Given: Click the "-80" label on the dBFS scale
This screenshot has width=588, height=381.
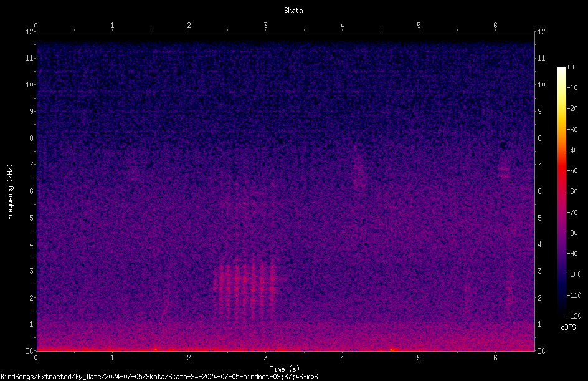Looking at the screenshot, I should 572,233.
